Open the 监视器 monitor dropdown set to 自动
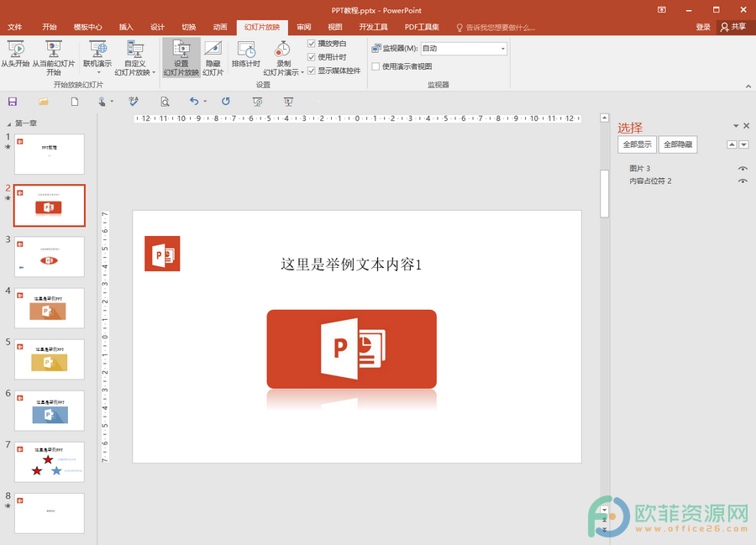 pos(464,48)
